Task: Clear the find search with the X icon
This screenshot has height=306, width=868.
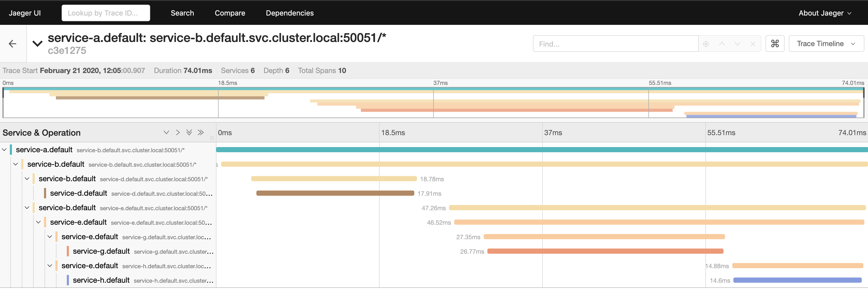Action: pos(753,44)
